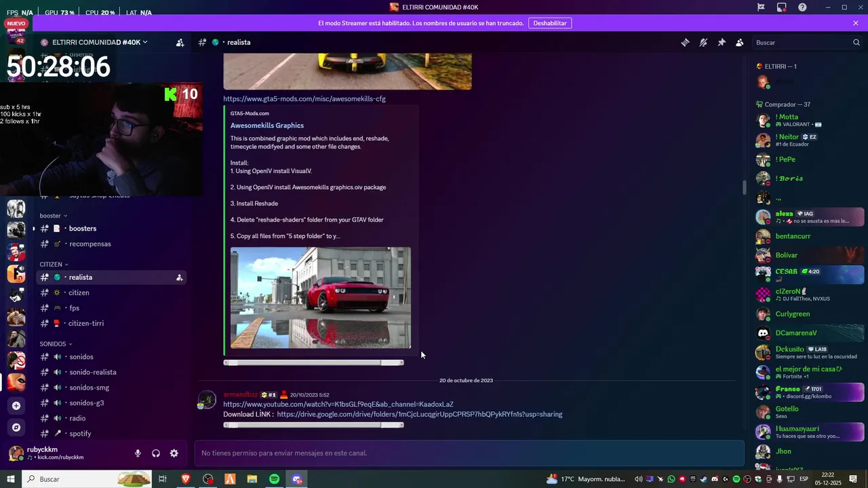Open Spotify from the taskbar
The height and width of the screenshot is (488, 868).
(274, 479)
